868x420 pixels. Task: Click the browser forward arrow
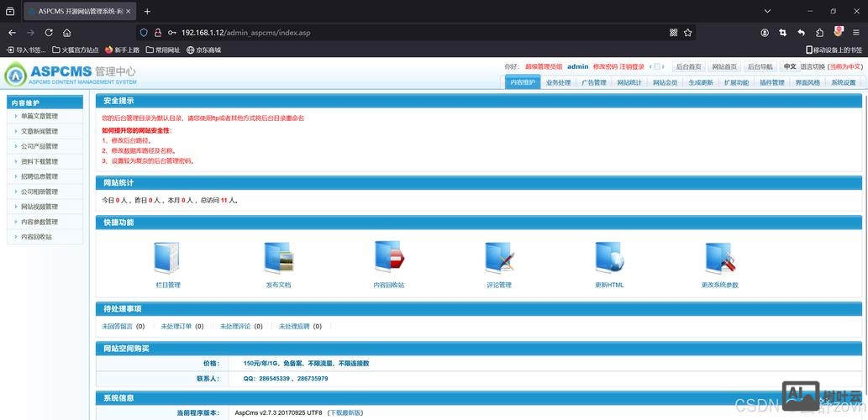(x=30, y=33)
